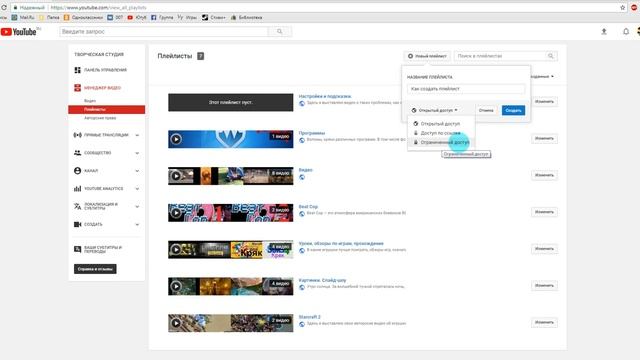
Task: Click the Создать camera icon
Action: tap(78, 224)
